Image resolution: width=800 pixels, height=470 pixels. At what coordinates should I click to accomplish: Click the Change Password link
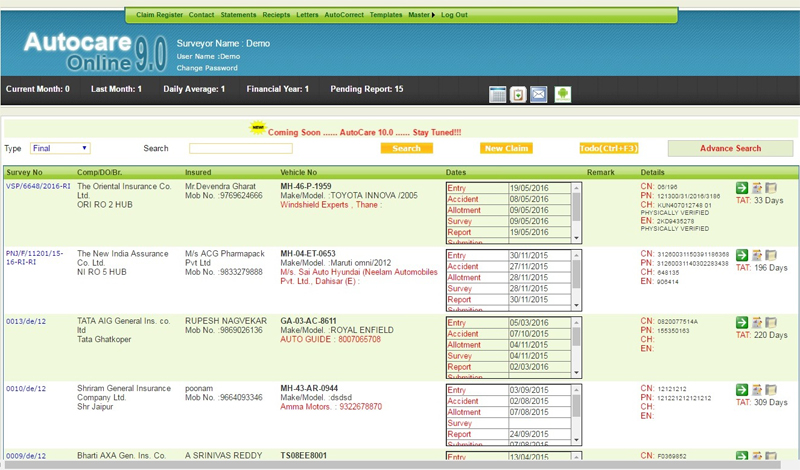click(207, 68)
